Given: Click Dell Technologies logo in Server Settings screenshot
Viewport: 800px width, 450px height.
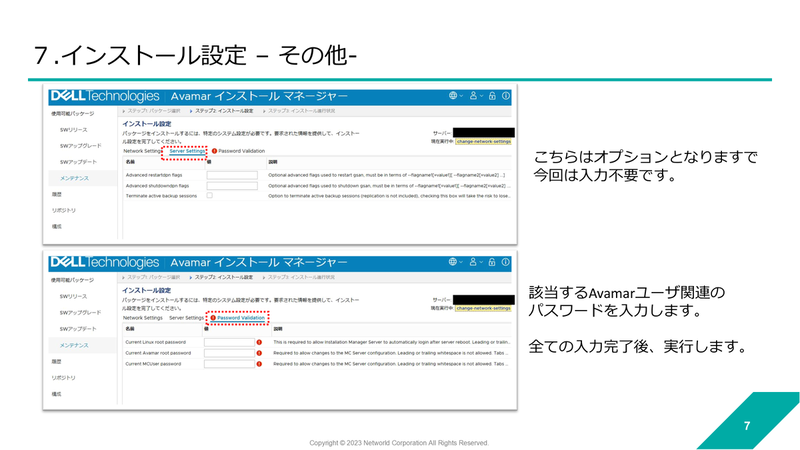Looking at the screenshot, I should pyautogui.click(x=105, y=96).
